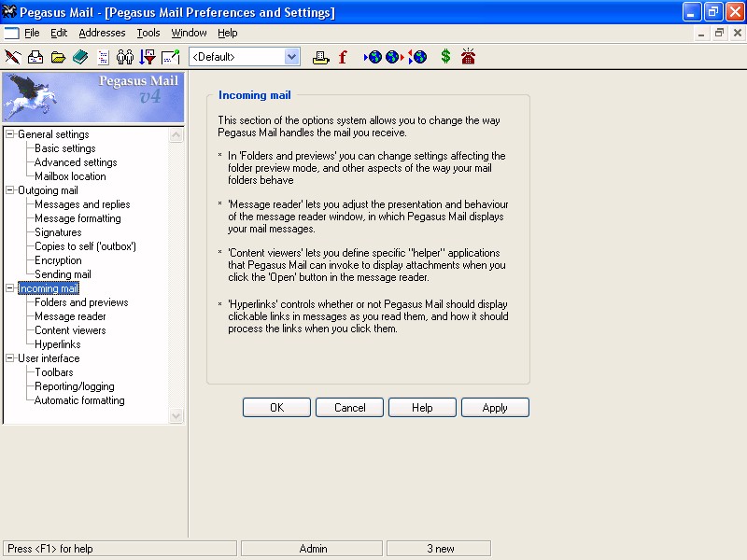
Task: Open the Help menu in the menu bar
Action: point(228,33)
